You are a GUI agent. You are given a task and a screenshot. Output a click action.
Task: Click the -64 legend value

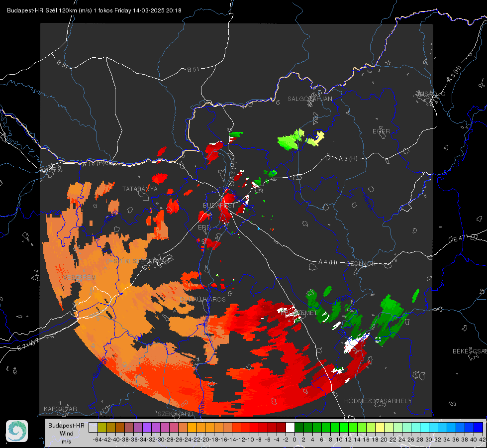point(97,440)
